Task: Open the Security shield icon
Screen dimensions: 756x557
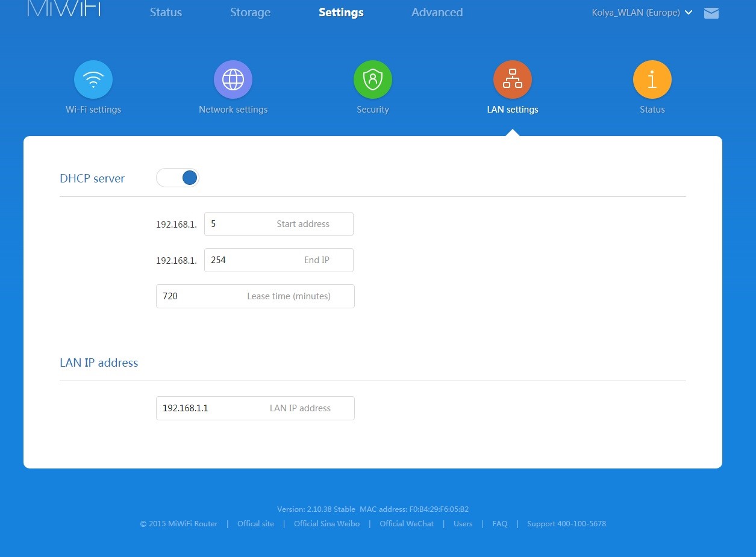Action: pos(373,79)
